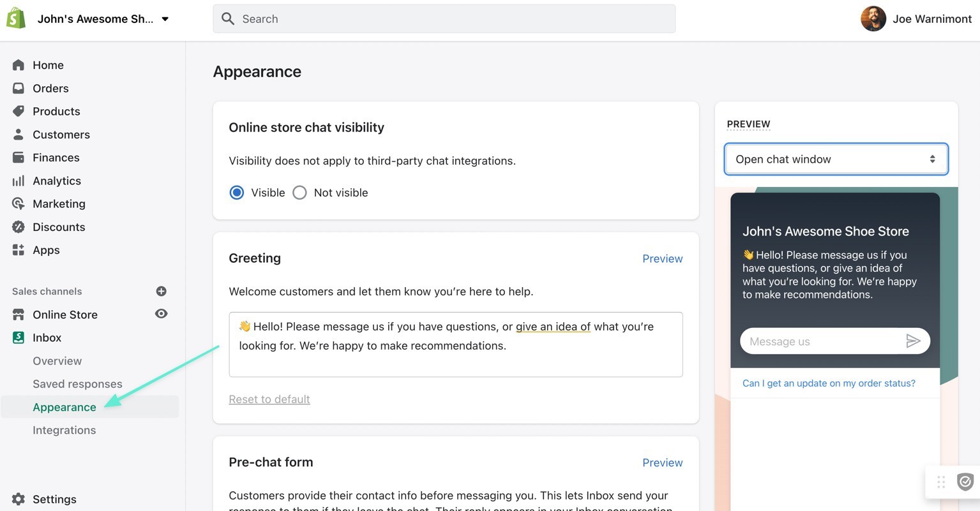This screenshot has width=980, height=511.
Task: Click the Products tag icon
Action: tap(19, 111)
